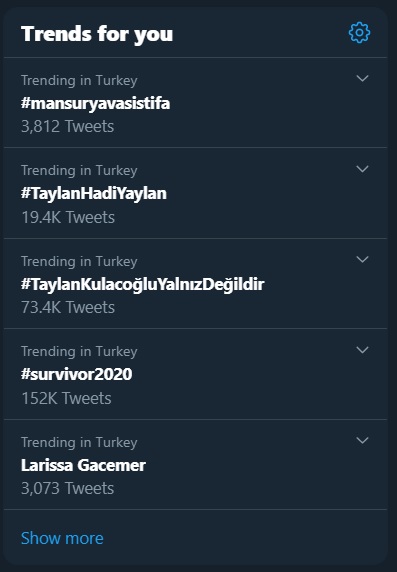Click the 3,812 Tweets count
Screen dimensions: 397x572
pos(68,127)
